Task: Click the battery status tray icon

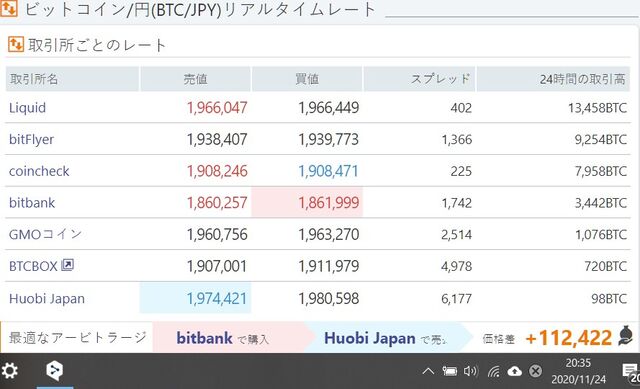Action: [450, 371]
